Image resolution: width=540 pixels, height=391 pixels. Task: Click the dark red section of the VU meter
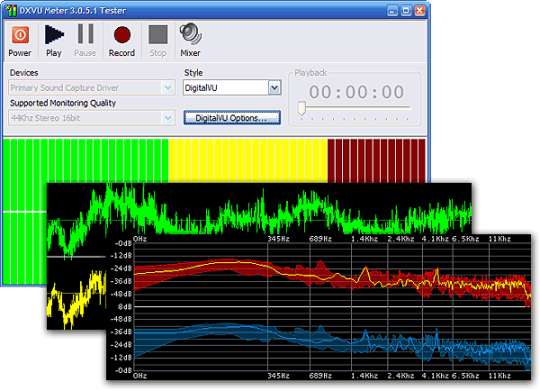376,161
